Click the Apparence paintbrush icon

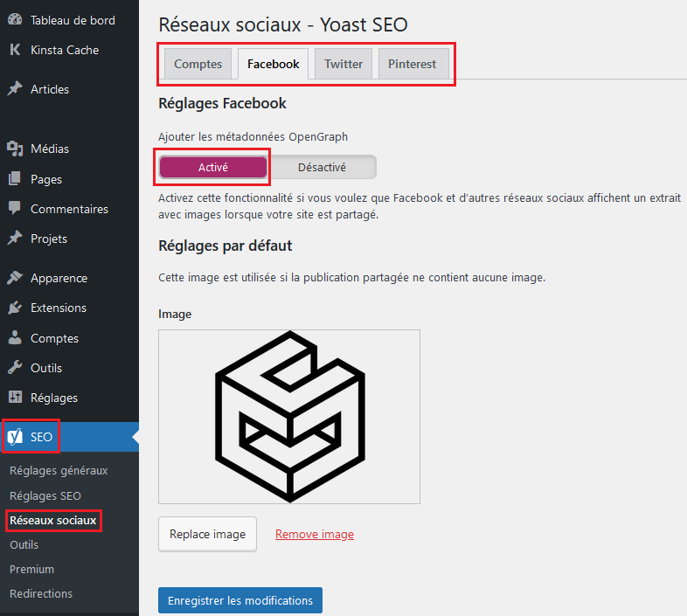15,277
